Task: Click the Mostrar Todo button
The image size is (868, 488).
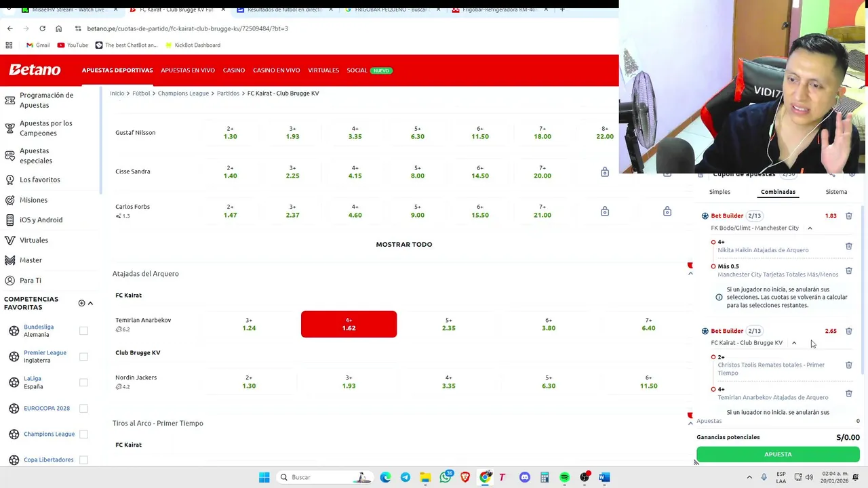Action: click(x=403, y=244)
